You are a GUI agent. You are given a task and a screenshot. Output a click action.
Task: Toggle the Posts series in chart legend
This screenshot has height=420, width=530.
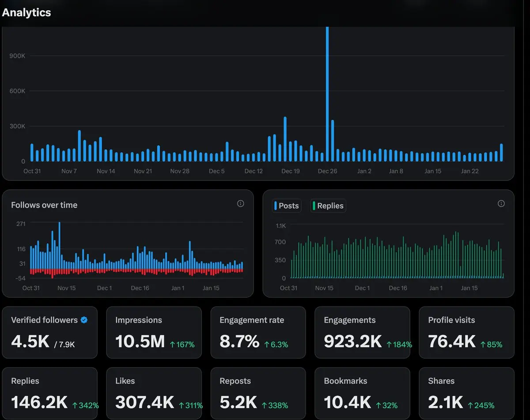[x=287, y=206]
